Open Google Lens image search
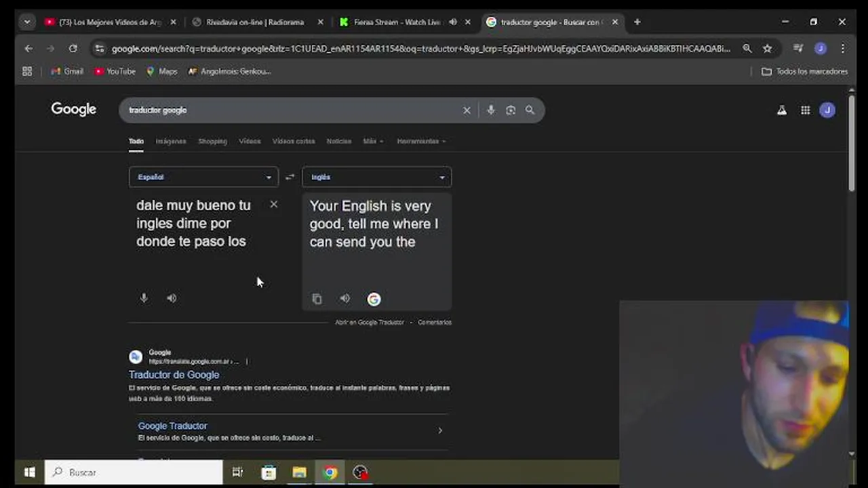This screenshot has width=868, height=488. point(511,110)
